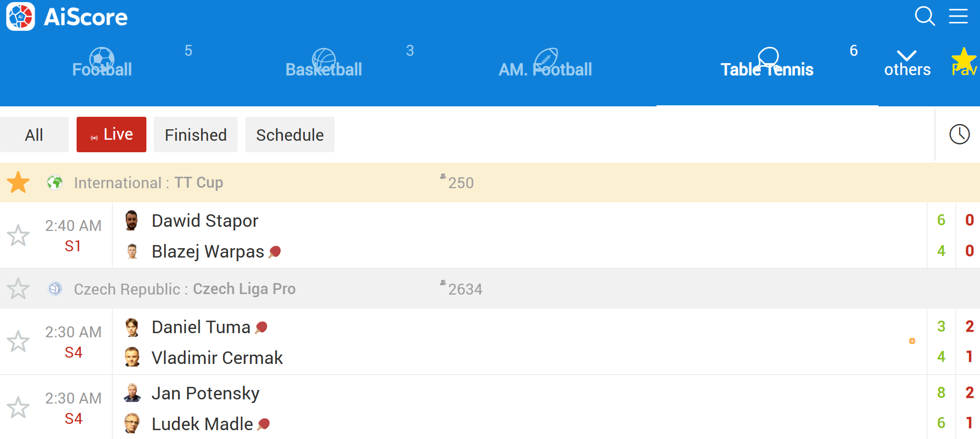Click the Live filter button

111,135
